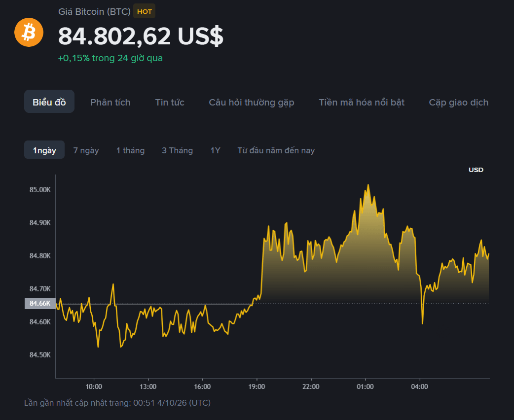
Task: Click the 04:00 time axis label
Action: pos(420,386)
